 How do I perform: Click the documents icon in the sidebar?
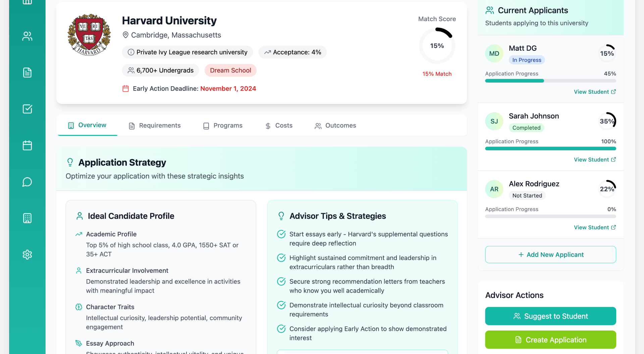point(27,72)
